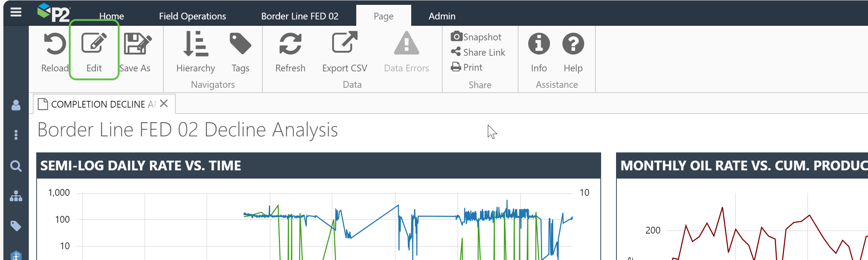Open the search icon in sidebar
868x260 pixels.
tap(16, 166)
